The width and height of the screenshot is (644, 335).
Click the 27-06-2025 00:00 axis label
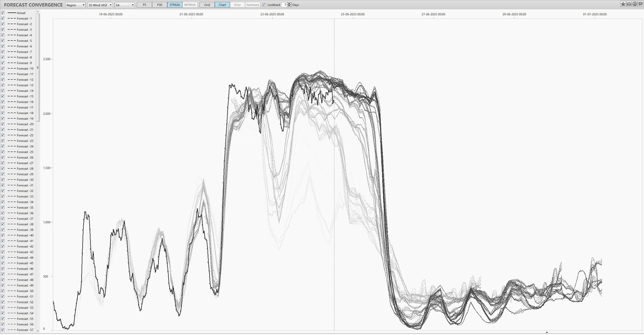tap(433, 14)
